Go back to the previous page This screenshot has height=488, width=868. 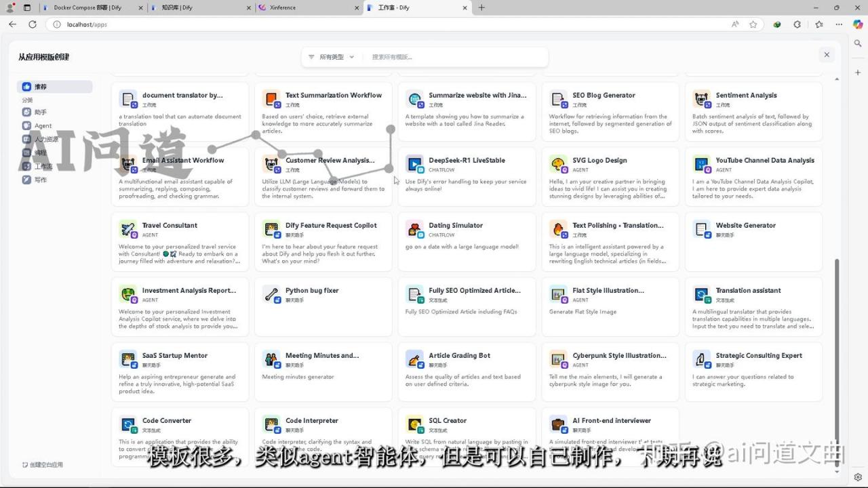(x=12, y=24)
